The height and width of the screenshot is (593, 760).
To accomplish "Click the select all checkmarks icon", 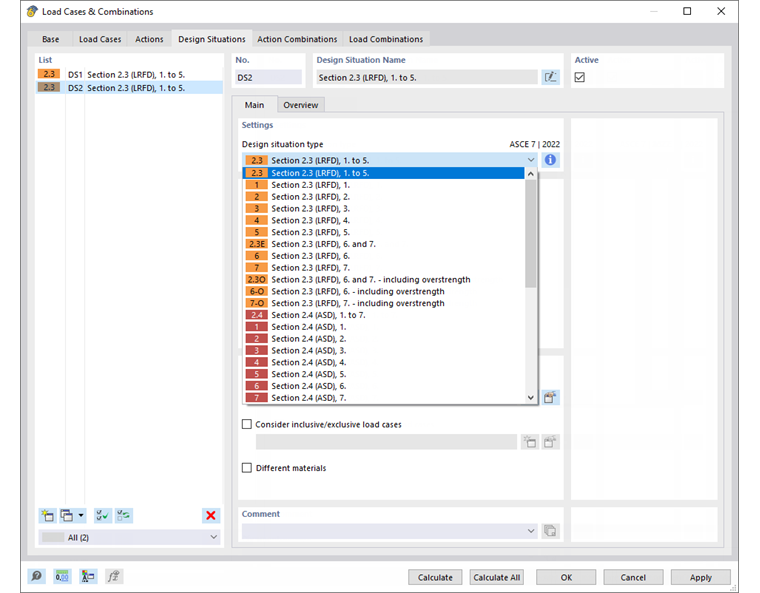I will tap(102, 515).
